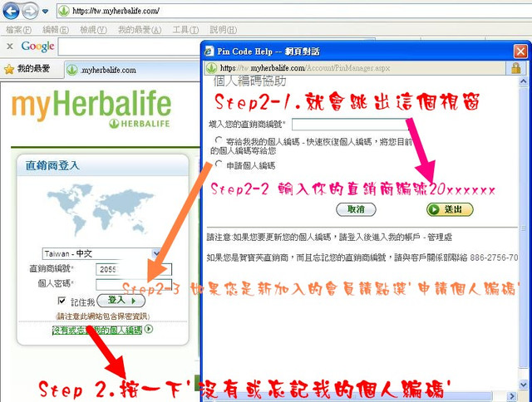The image size is (532, 402).
Task: Click the 直銷商登入 panel heading
Action: pyautogui.click(x=52, y=166)
